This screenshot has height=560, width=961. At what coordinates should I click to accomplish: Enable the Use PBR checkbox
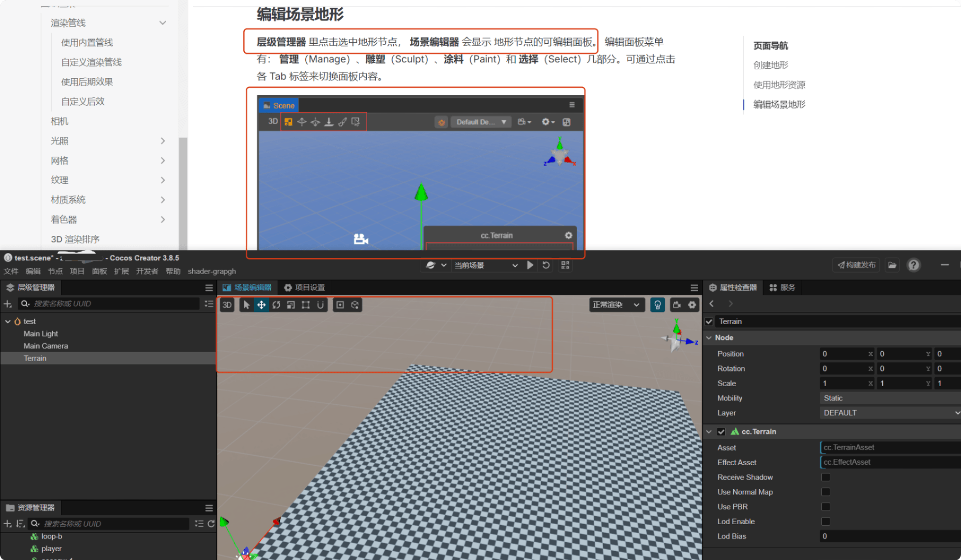click(826, 506)
